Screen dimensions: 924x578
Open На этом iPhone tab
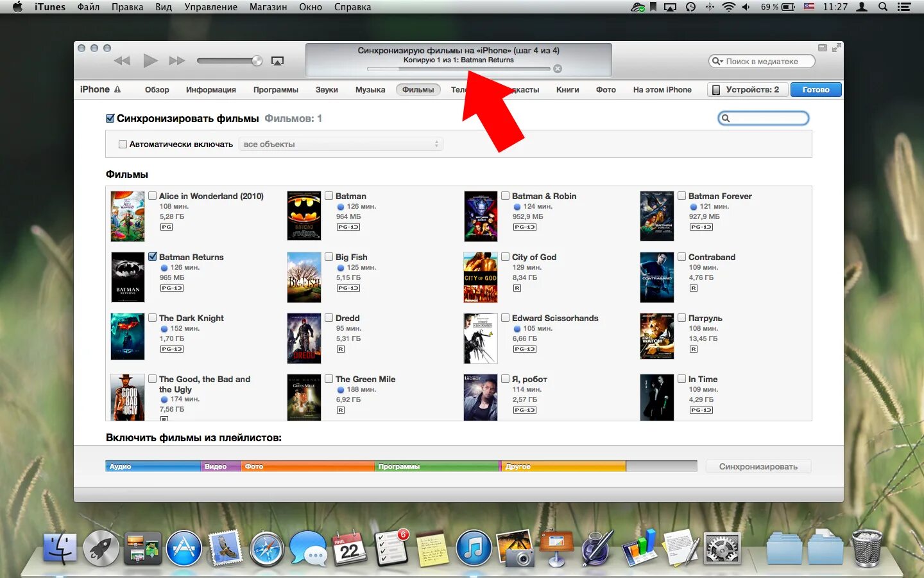[662, 90]
